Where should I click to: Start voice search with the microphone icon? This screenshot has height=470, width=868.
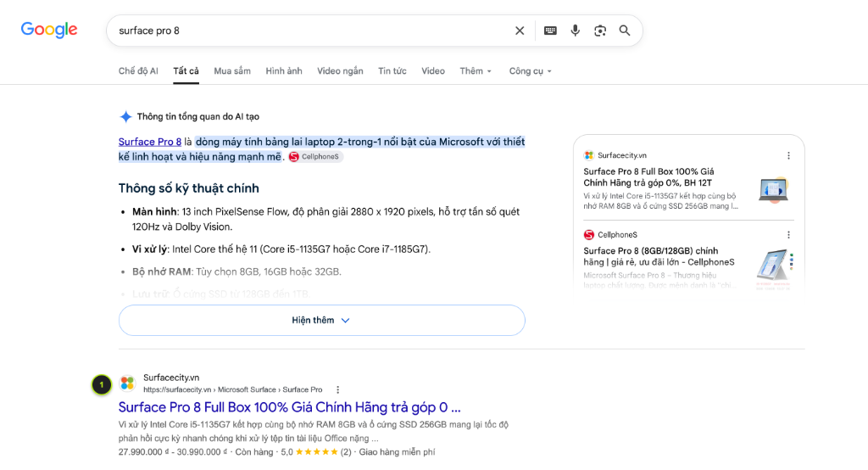click(x=576, y=31)
